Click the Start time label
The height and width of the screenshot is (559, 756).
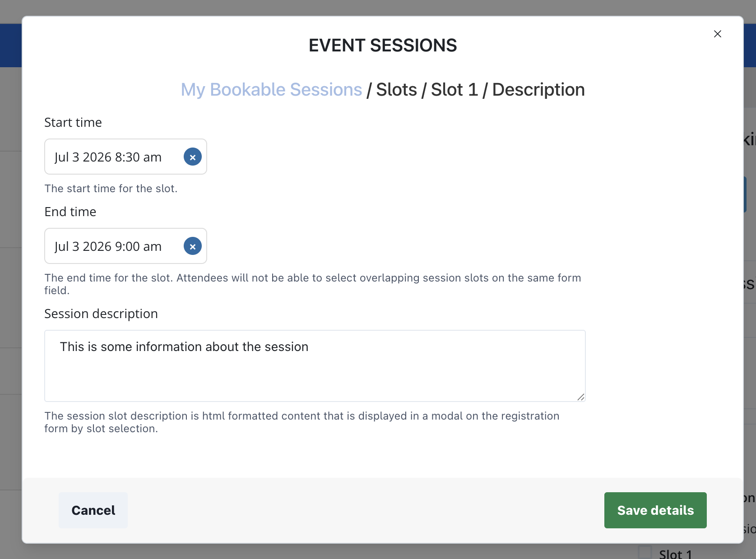[73, 122]
